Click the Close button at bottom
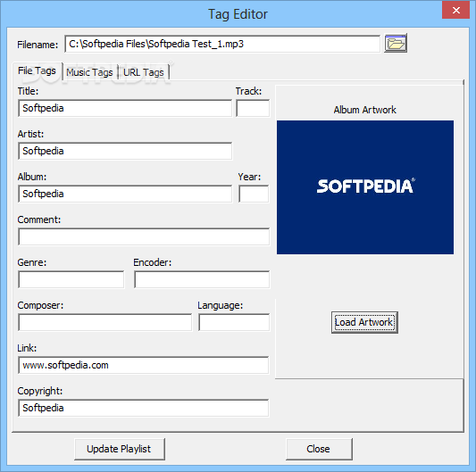Screen dimensions: 476x472 tap(319, 449)
